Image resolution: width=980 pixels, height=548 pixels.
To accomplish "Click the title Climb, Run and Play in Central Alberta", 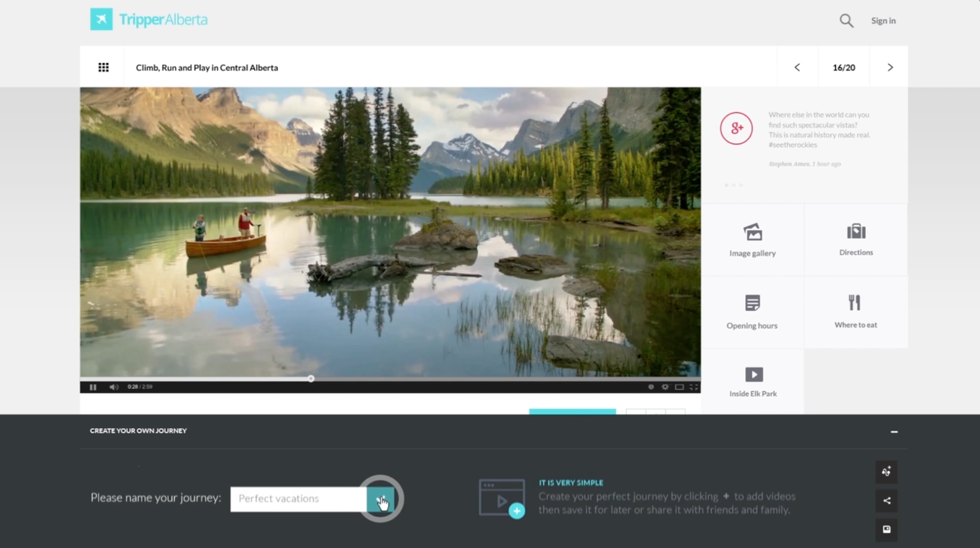I will point(207,67).
